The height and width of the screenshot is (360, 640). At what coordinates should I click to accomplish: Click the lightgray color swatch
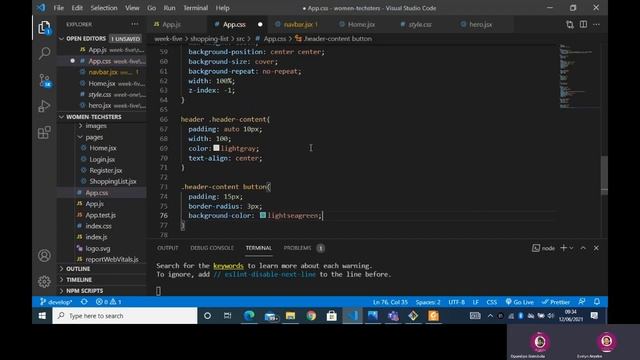(x=216, y=148)
